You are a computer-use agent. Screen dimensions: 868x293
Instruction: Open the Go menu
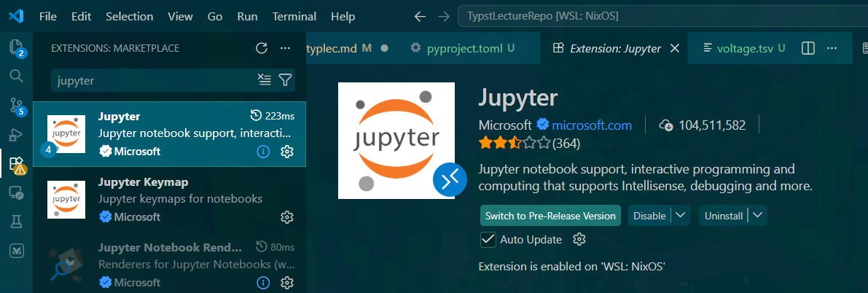pyautogui.click(x=215, y=17)
